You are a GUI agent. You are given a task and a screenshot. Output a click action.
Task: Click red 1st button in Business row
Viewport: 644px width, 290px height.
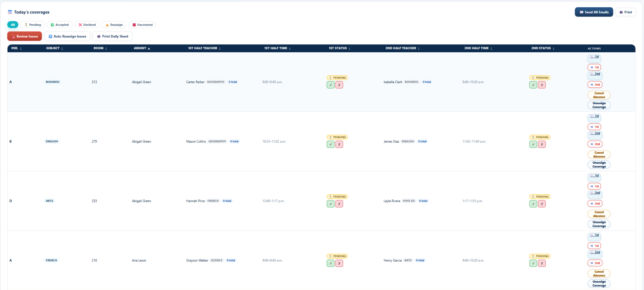click(x=594, y=67)
